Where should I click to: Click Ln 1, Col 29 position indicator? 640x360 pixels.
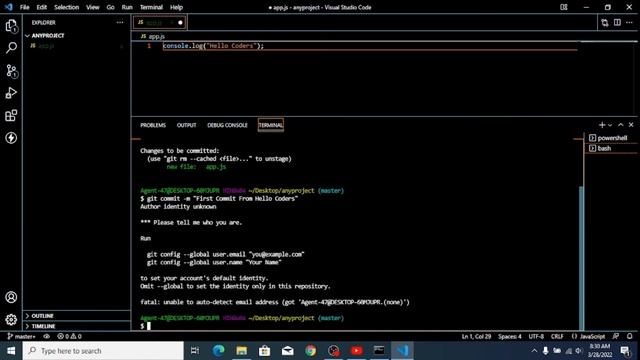(476, 336)
